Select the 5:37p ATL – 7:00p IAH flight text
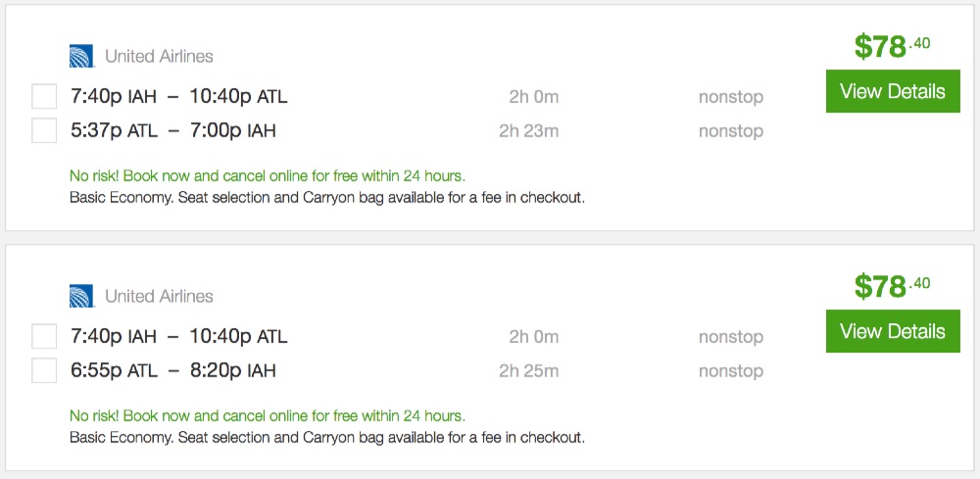This screenshot has height=479, width=980. click(x=173, y=130)
